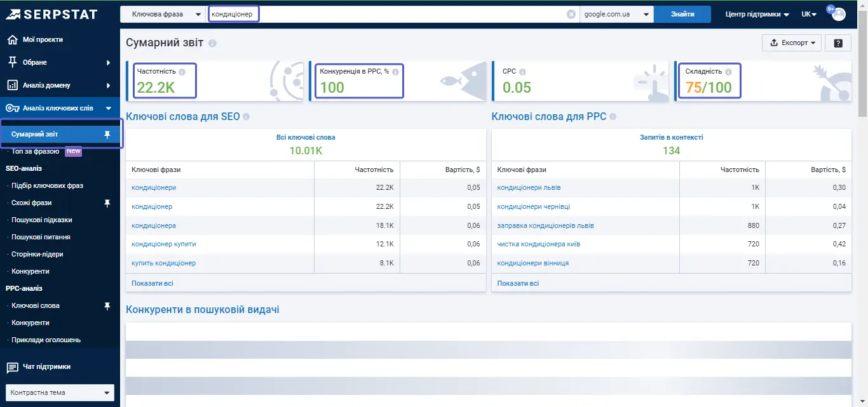Clear the search field with the X icon
The width and height of the screenshot is (868, 407).
571,14
